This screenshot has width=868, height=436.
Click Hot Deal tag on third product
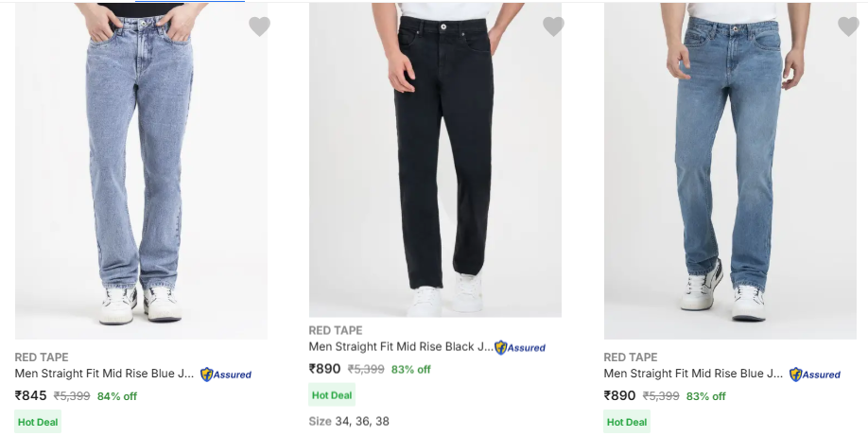click(x=627, y=422)
